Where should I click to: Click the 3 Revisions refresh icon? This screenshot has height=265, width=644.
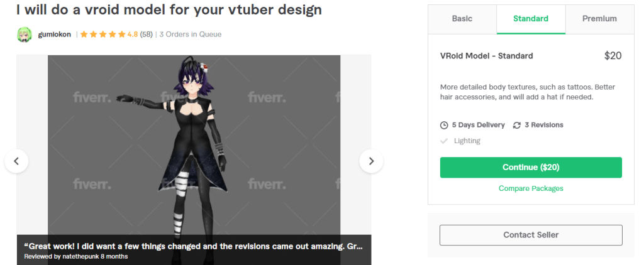[x=517, y=125]
